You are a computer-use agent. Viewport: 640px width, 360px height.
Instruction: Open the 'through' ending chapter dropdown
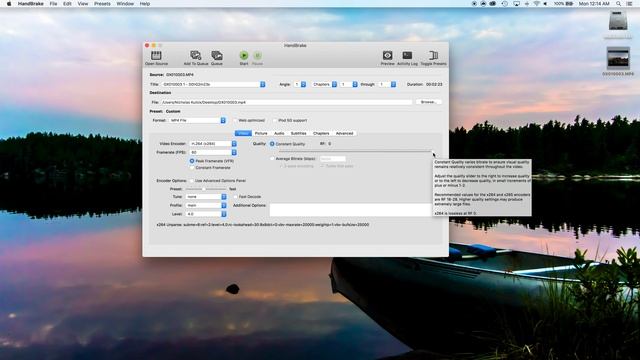[x=387, y=84]
